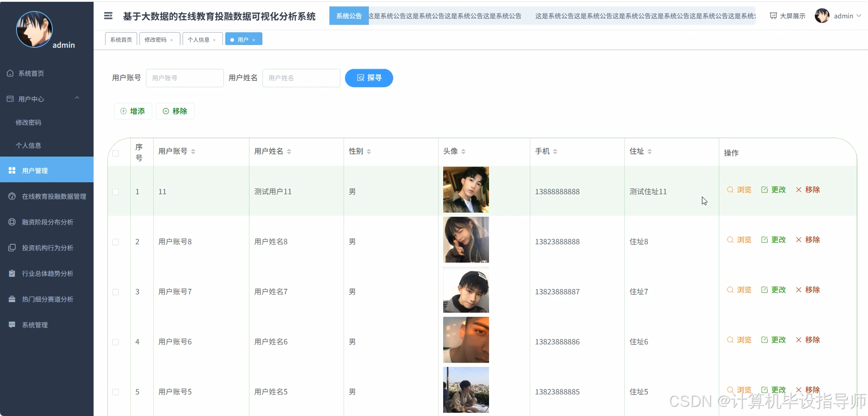Toggle the sidebar hamburger menu icon

click(x=108, y=16)
